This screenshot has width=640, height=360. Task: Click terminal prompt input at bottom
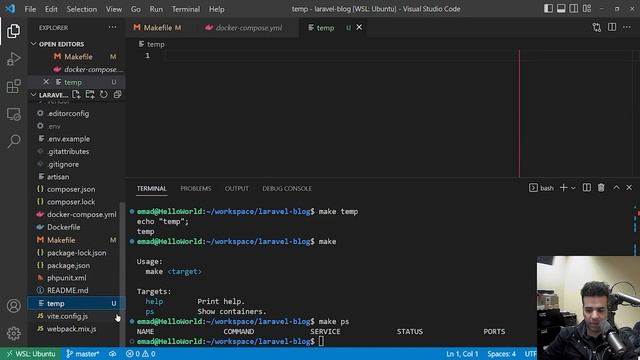pyautogui.click(x=321, y=341)
